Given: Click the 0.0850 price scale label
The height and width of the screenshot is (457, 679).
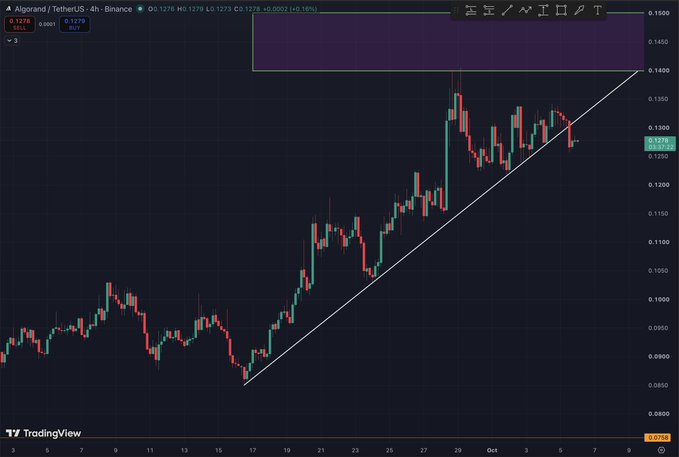Looking at the screenshot, I should coord(659,385).
